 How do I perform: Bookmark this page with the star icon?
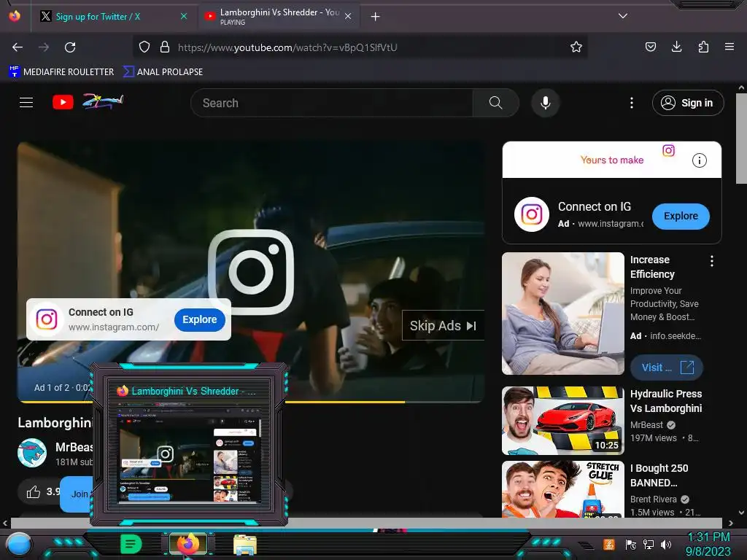click(x=576, y=47)
